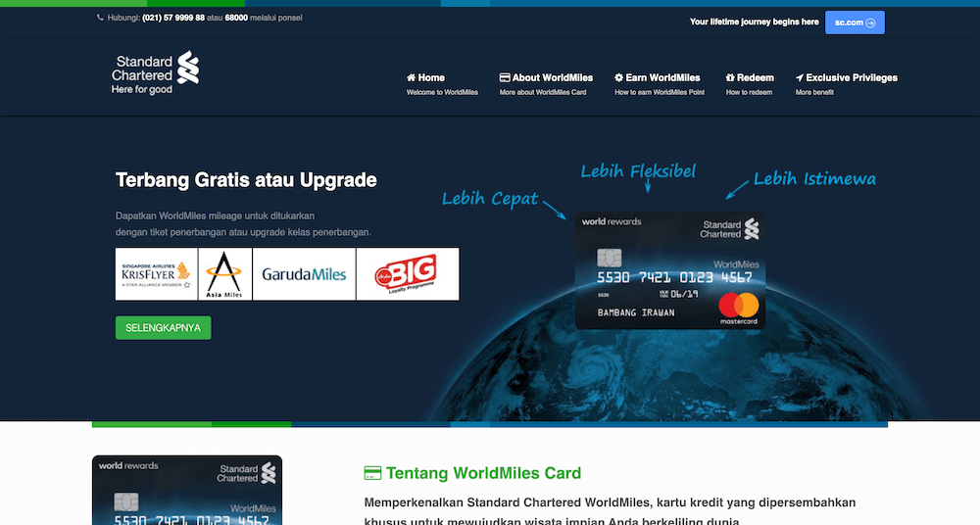The width and height of the screenshot is (980, 525).
Task: Click the 'Lebih Fleksibel' handwritten label
Action: (x=638, y=171)
